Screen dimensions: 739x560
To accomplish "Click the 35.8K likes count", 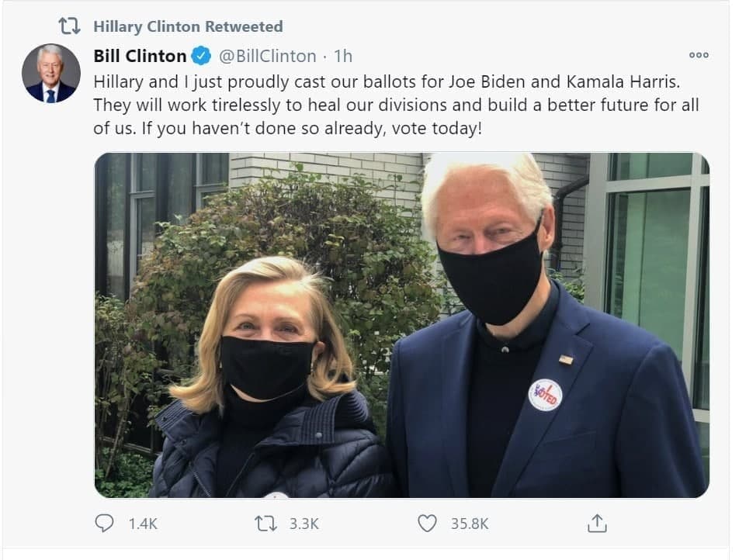I will point(470,524).
